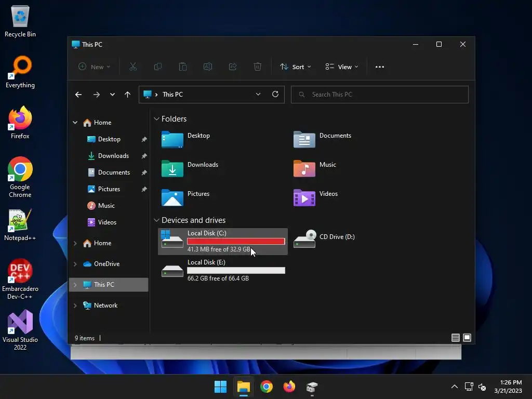Expand the OneDrive tree node
The height and width of the screenshot is (399, 532).
click(x=75, y=264)
